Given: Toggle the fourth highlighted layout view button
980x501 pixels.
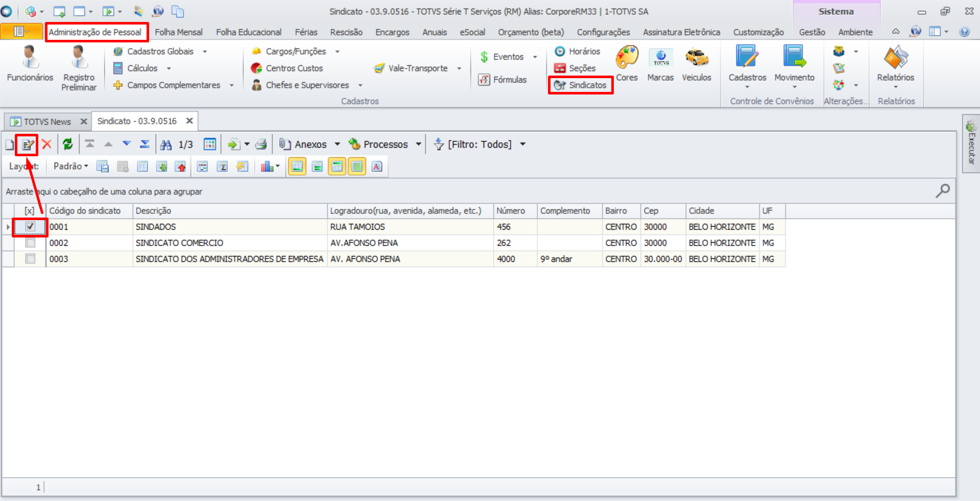Looking at the screenshot, I should (357, 166).
